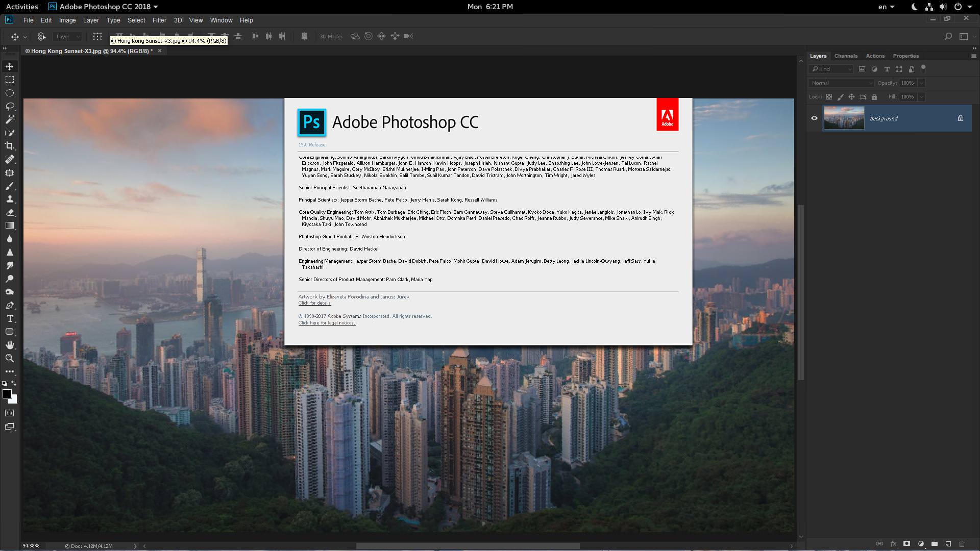
Task: Select the Pen tool
Action: click(10, 305)
